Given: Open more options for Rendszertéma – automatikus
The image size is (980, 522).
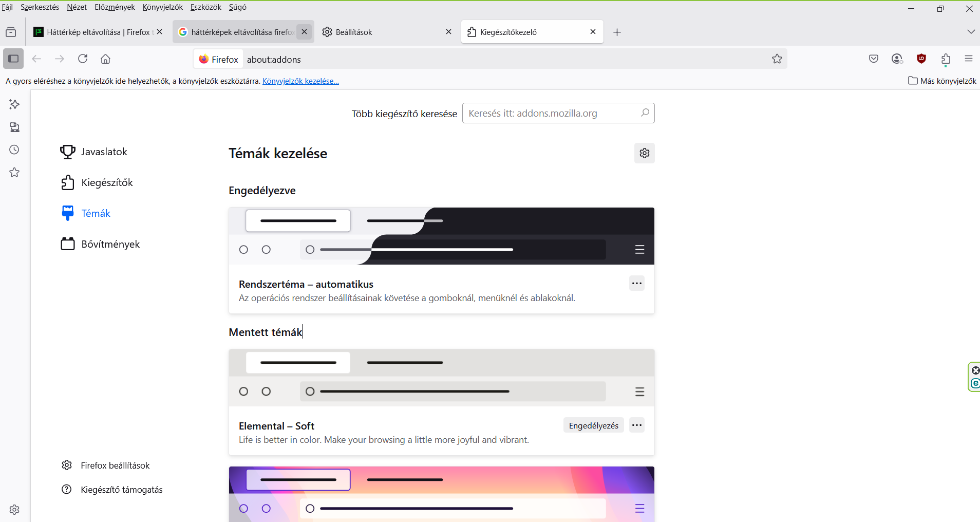Looking at the screenshot, I should pos(637,283).
